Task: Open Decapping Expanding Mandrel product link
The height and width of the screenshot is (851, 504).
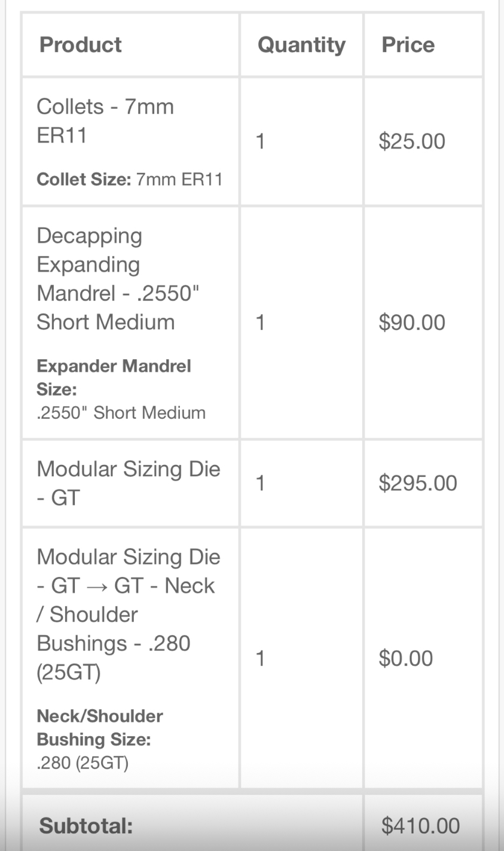Action: click(x=118, y=279)
